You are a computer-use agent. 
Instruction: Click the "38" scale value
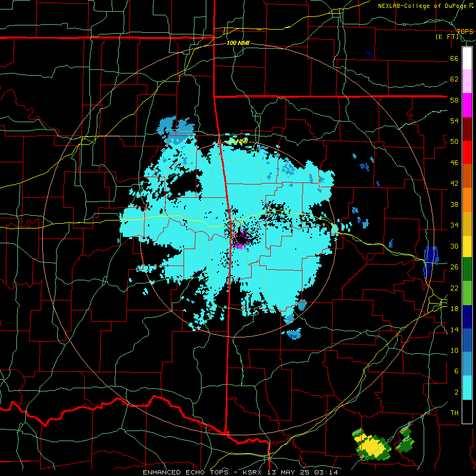(x=454, y=204)
